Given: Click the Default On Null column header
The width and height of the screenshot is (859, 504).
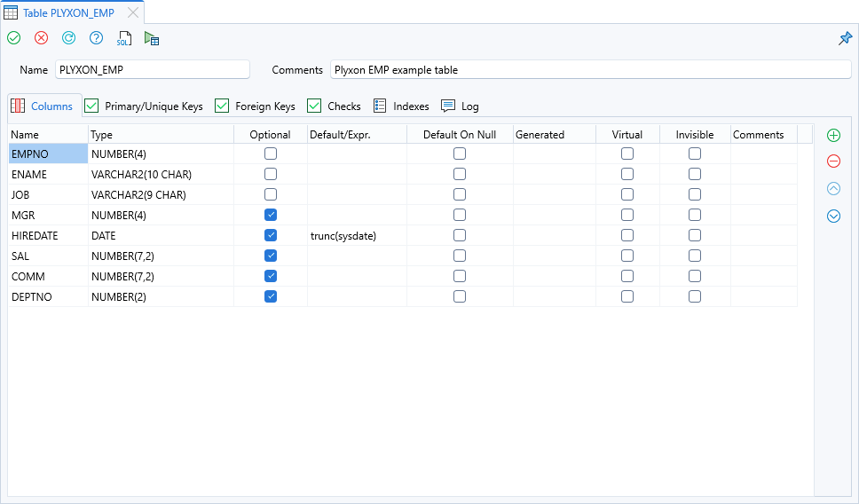Looking at the screenshot, I should (x=461, y=134).
